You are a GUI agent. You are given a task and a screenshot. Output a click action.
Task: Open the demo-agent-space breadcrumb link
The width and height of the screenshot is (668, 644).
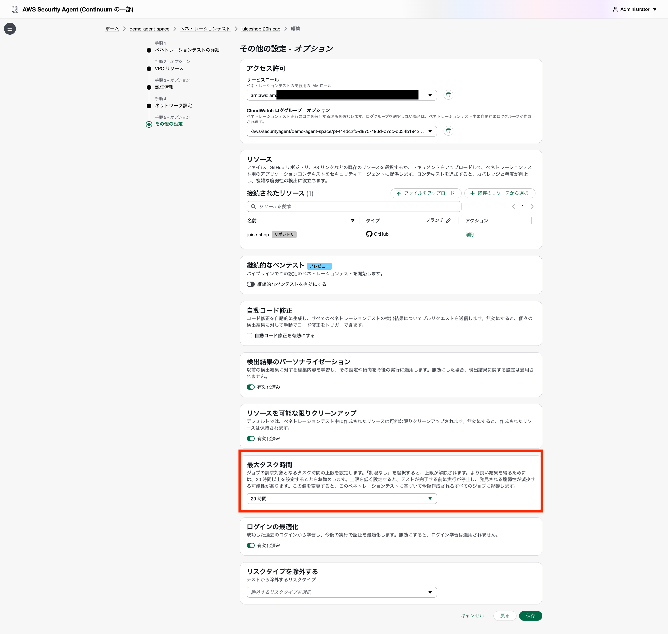click(x=149, y=29)
